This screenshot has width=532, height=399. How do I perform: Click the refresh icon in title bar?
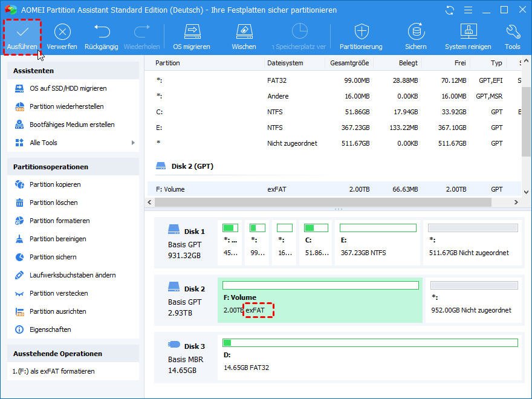pyautogui.click(x=449, y=10)
